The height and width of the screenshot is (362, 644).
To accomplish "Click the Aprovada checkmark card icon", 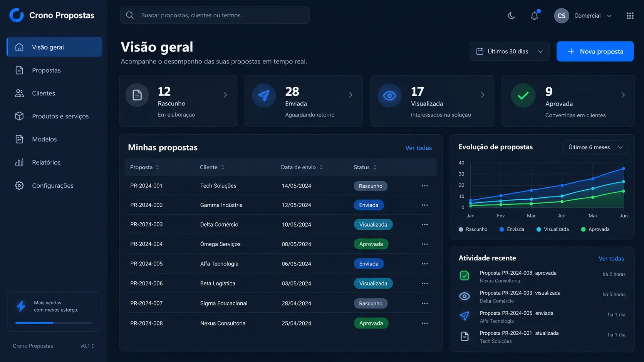I will pyautogui.click(x=523, y=95).
